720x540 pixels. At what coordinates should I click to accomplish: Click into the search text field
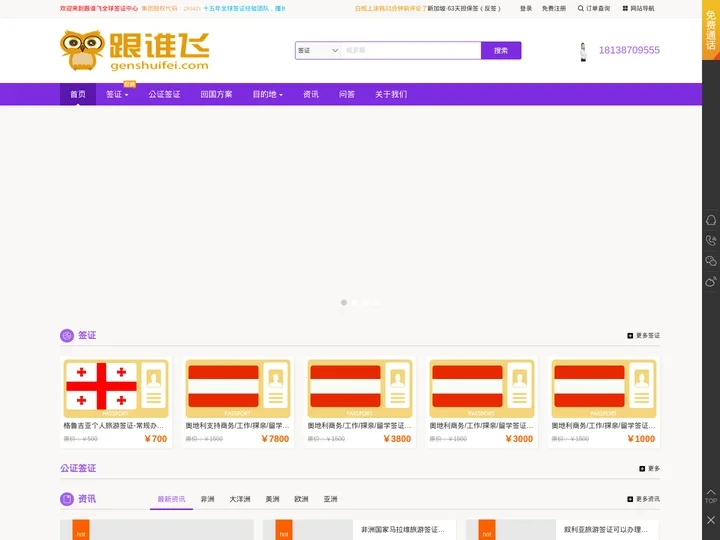(x=411, y=51)
